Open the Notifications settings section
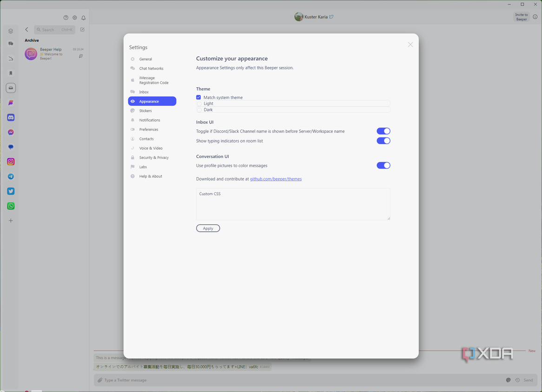Screen dimensions: 542x392 click(x=152, y=120)
